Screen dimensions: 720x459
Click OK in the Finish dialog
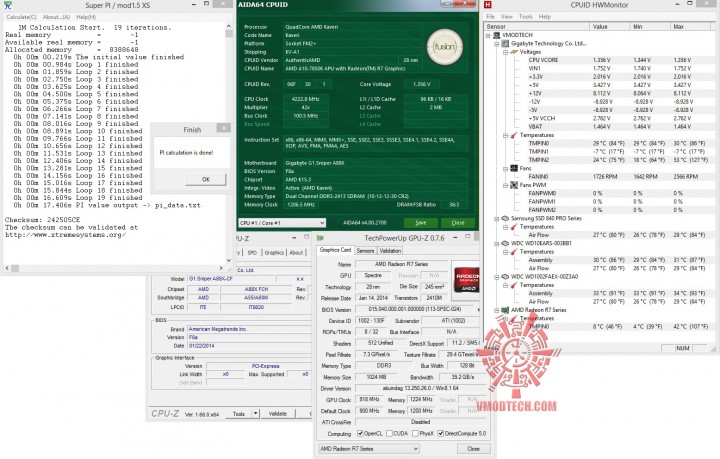206,179
